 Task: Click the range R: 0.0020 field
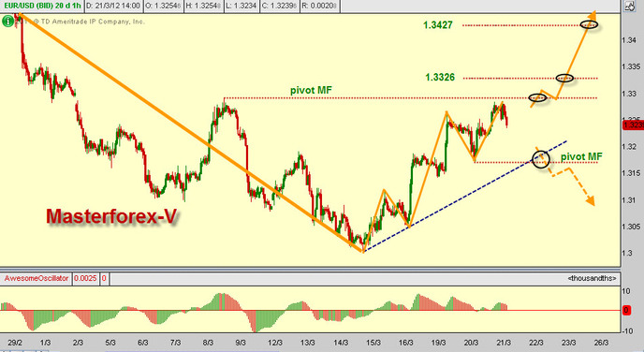(x=319, y=6)
